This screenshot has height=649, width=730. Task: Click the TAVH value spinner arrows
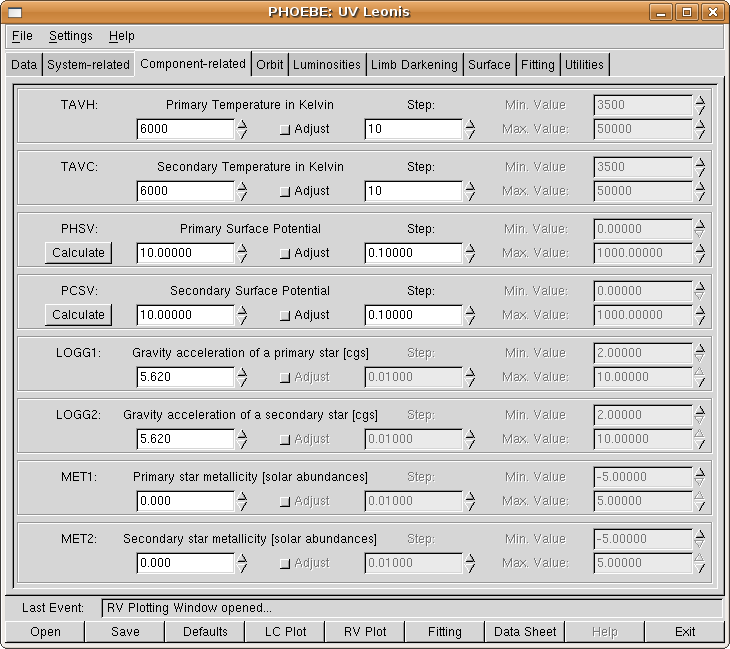[x=242, y=129]
